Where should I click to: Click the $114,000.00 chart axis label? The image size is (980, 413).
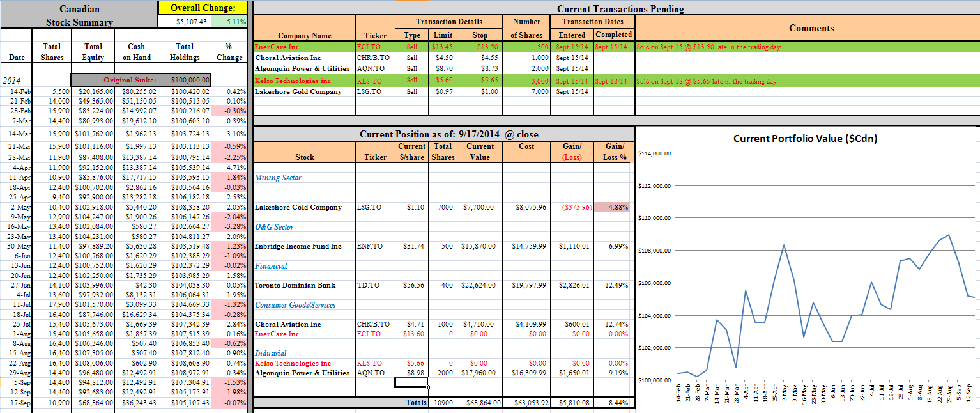[655, 153]
